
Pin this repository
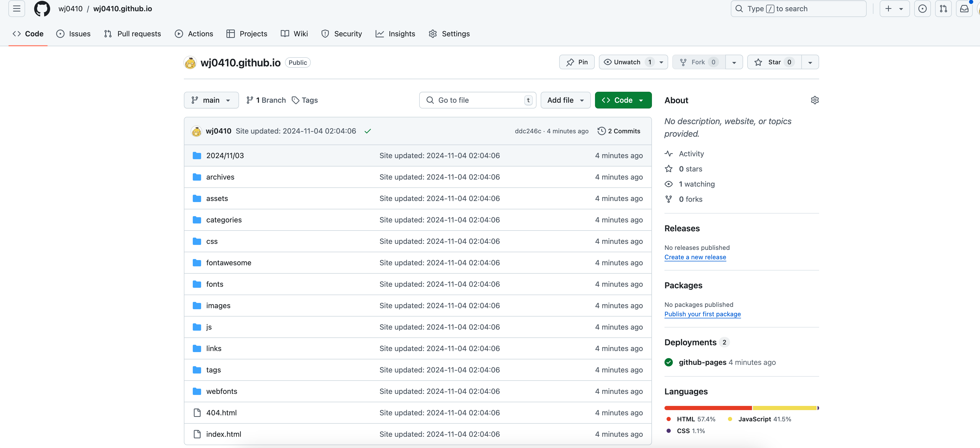click(x=577, y=62)
